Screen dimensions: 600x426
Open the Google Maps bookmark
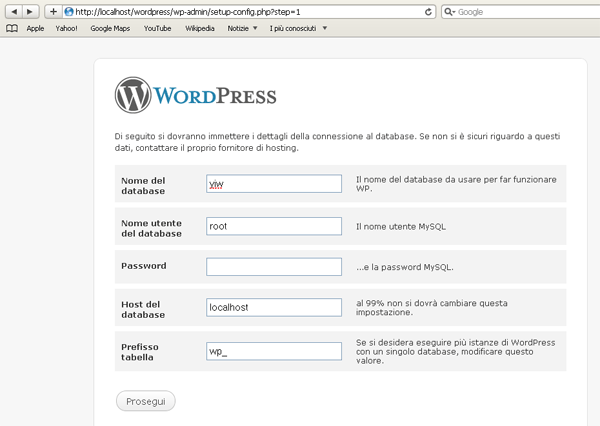(x=110, y=28)
